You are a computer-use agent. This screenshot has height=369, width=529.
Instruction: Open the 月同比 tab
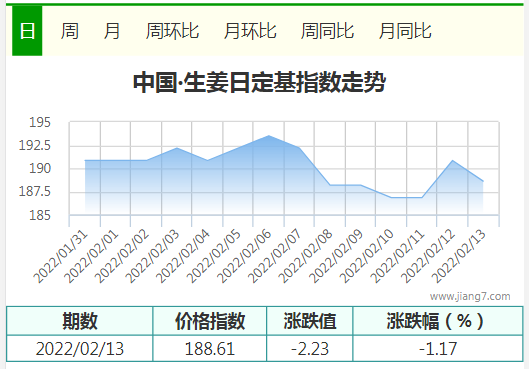point(405,31)
